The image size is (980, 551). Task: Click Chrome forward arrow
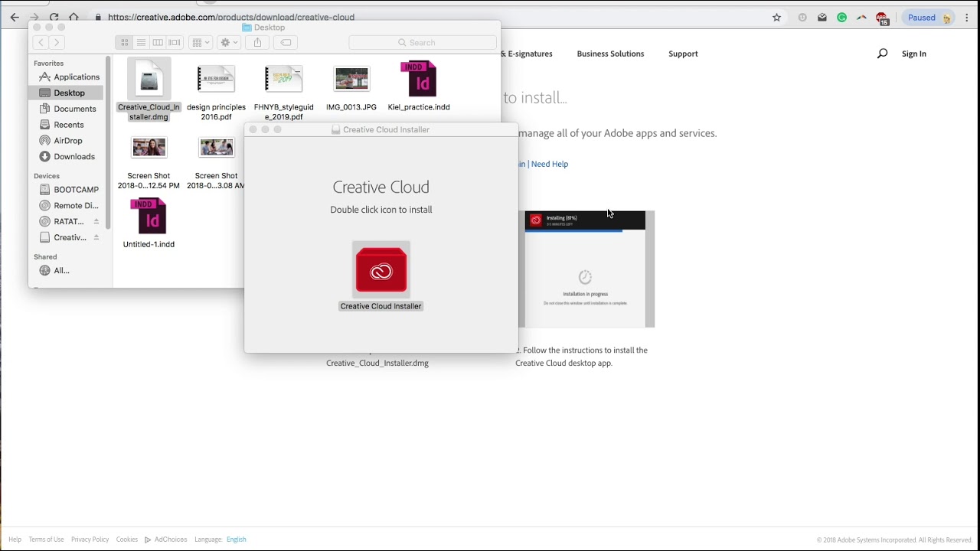pyautogui.click(x=34, y=17)
